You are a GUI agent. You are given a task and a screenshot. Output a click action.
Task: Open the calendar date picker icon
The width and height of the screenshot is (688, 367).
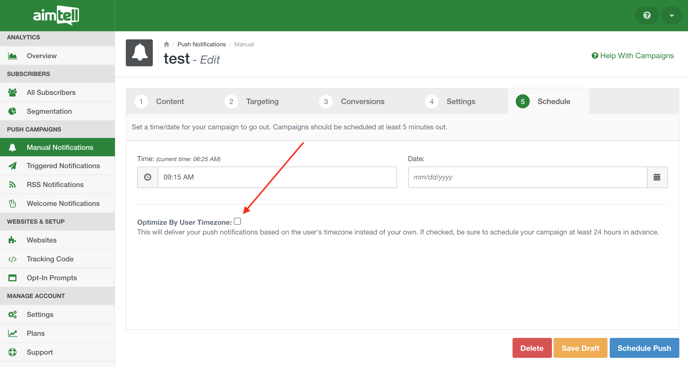(x=657, y=177)
